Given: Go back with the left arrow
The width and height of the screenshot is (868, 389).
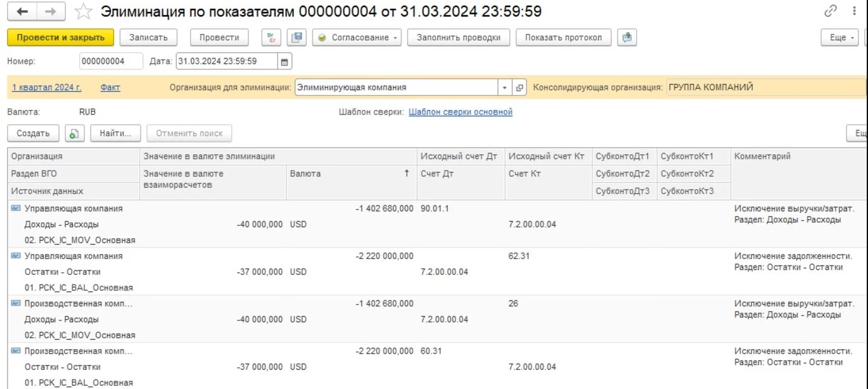Looking at the screenshot, I should coord(23,11).
